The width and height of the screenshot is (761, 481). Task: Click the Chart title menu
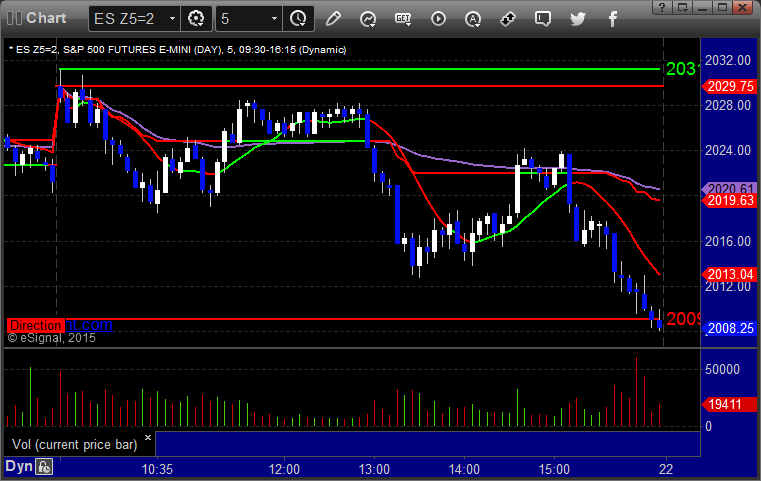tap(46, 18)
